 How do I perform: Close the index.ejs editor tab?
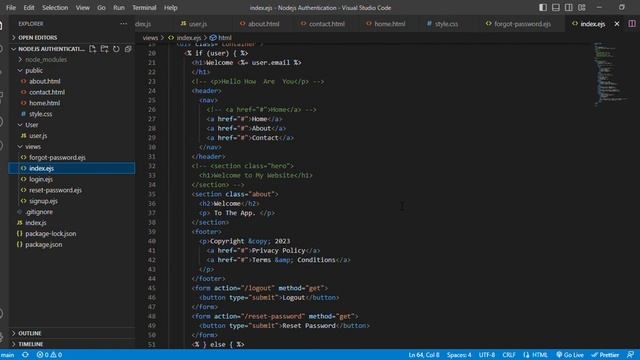tap(617, 24)
